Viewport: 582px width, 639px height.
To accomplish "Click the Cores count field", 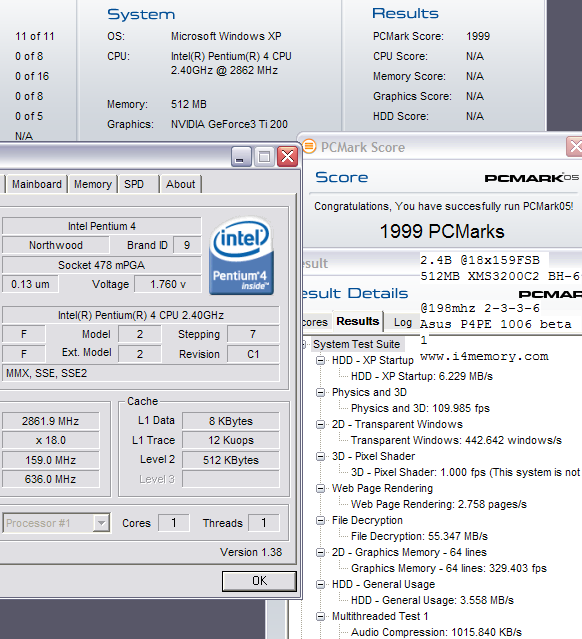I will (x=174, y=523).
